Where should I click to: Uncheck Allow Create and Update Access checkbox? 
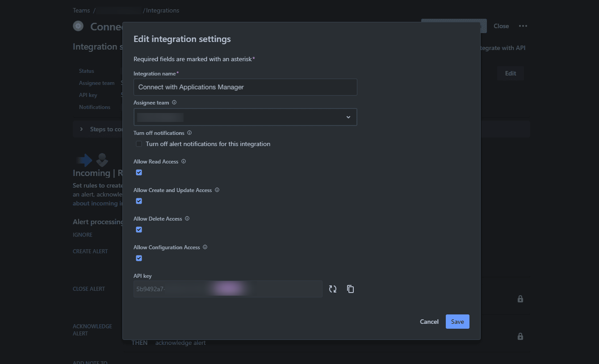tap(139, 201)
